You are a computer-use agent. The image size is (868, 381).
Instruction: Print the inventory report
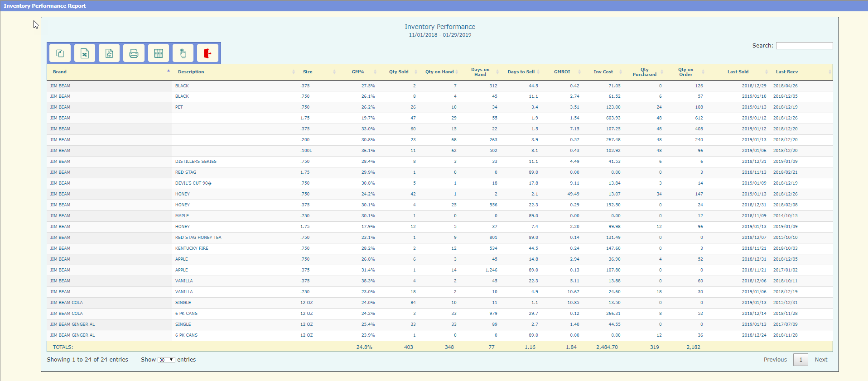pos(134,53)
